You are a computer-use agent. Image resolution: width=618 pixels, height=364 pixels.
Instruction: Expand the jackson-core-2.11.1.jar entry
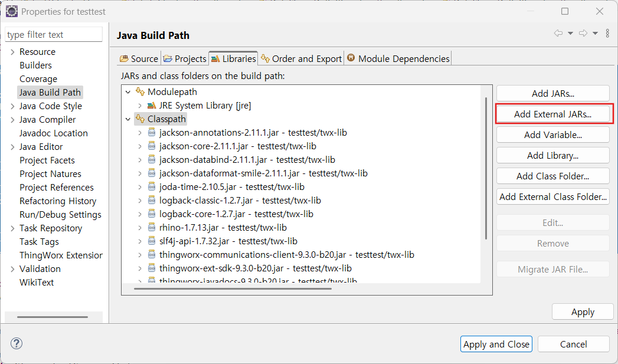[x=140, y=146]
